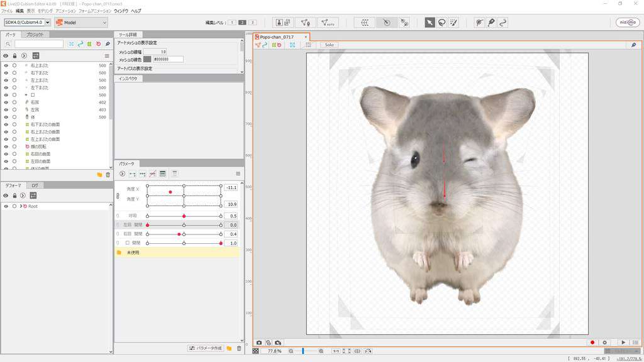Click the record button below canvas
644x362 pixels.
(x=592, y=343)
